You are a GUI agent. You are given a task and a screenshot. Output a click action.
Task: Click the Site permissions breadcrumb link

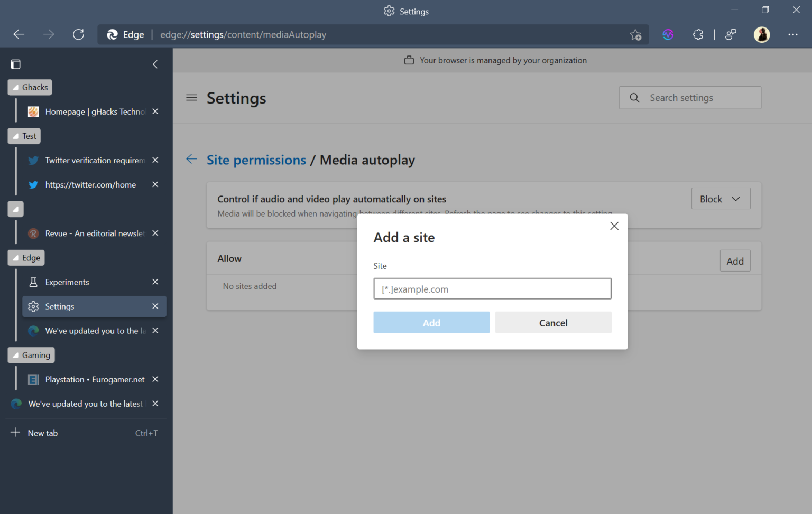(x=256, y=160)
